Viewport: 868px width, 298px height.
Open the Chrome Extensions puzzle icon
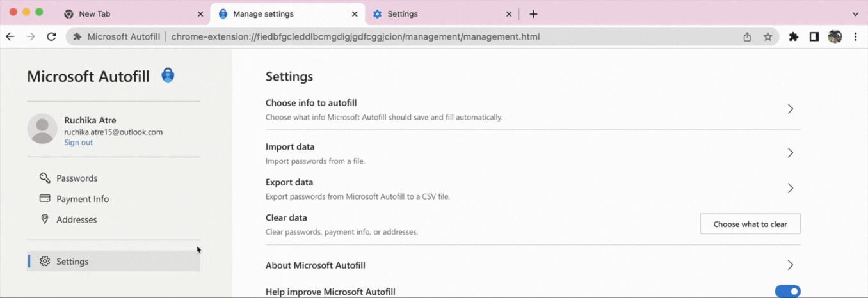pos(794,37)
